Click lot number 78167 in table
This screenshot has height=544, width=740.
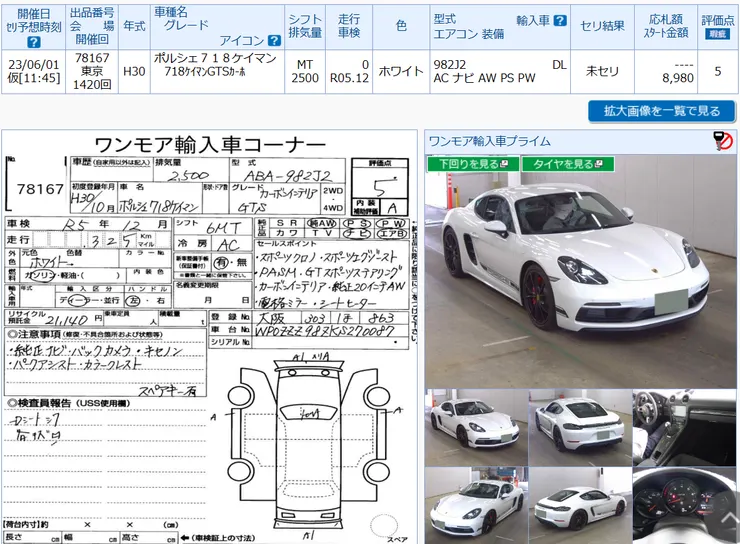tap(92, 58)
